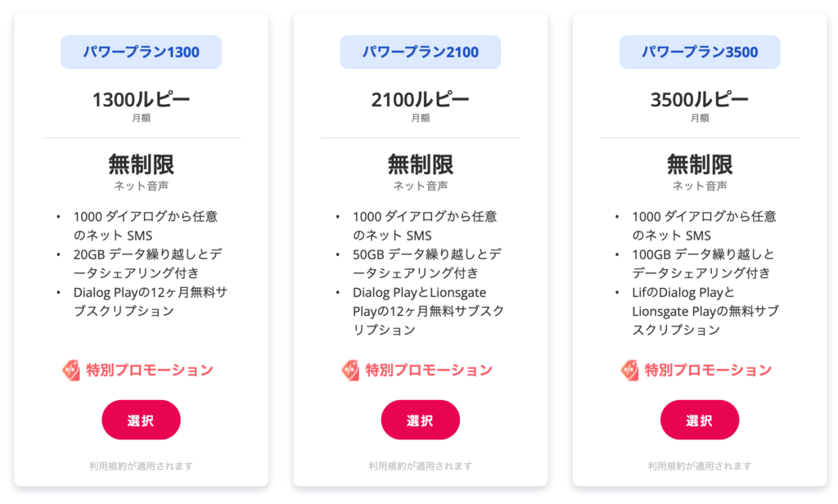Click the promotion tag icon in the パワープラン1300 card
Screen dimensions: 838x504
(71, 370)
